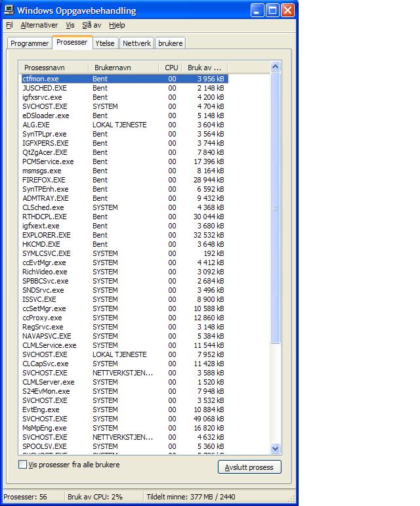
Task: Switch to the Nettverk tab
Action: point(136,43)
